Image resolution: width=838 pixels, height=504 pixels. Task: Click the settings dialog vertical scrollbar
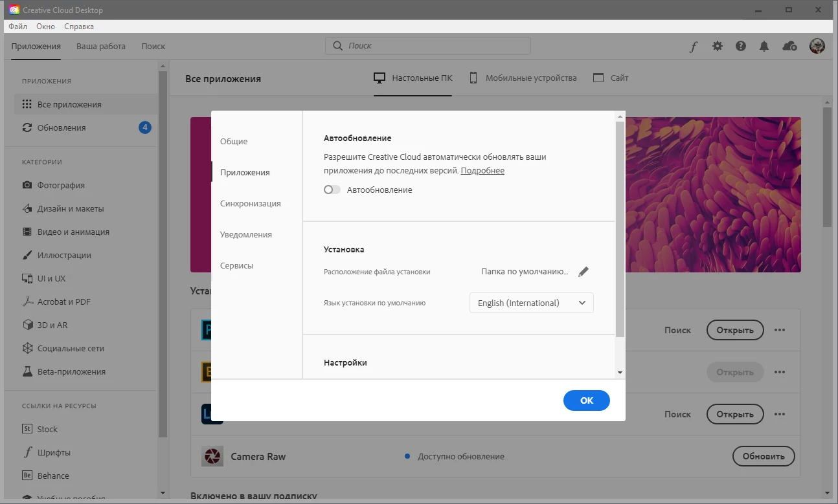click(x=620, y=229)
